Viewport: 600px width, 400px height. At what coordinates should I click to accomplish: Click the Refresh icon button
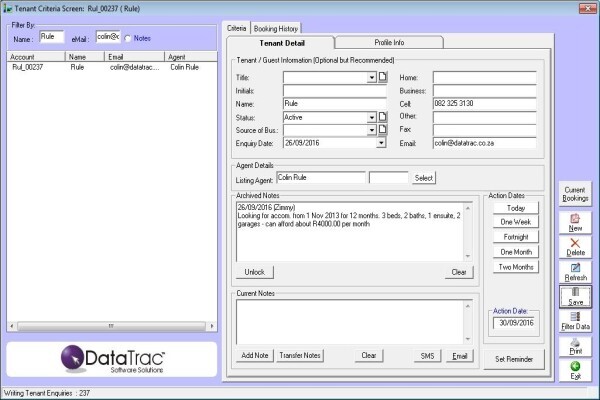(x=575, y=272)
